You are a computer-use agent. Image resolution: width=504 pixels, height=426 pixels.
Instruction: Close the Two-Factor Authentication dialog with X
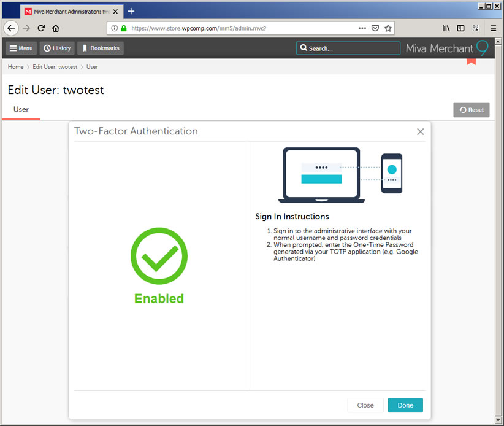[420, 131]
